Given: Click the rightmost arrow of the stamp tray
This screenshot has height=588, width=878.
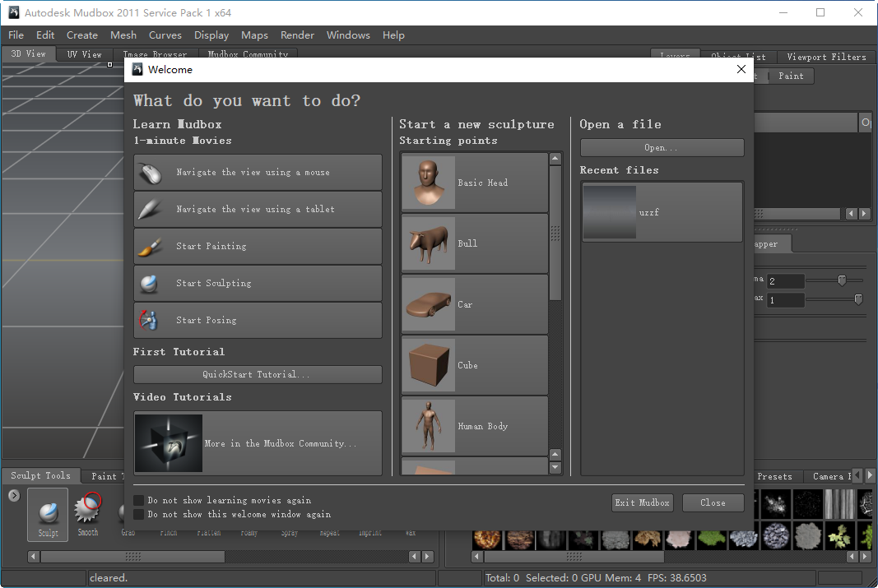Looking at the screenshot, I should pos(865,556).
